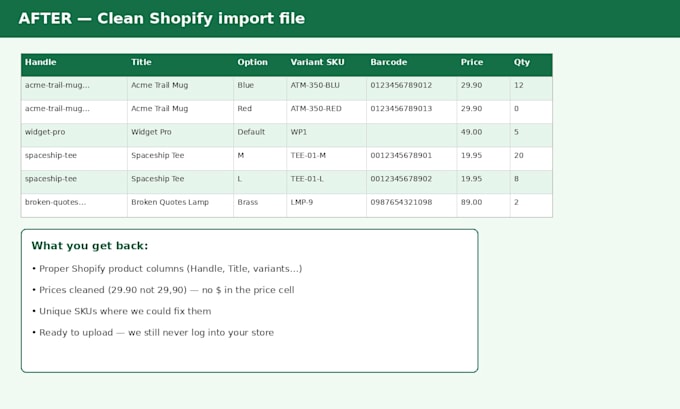680x409 pixels.
Task: Click the WP1 SKU cell
Action: (x=327, y=135)
